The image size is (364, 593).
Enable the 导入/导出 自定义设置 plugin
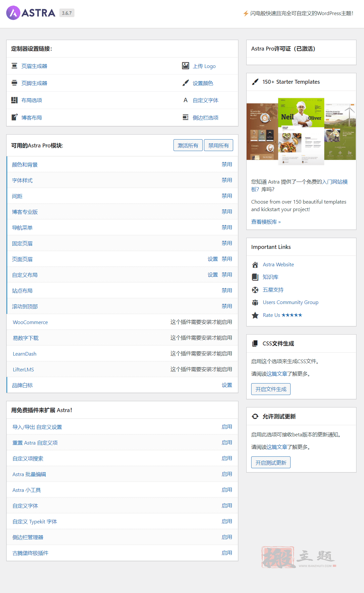tap(227, 427)
